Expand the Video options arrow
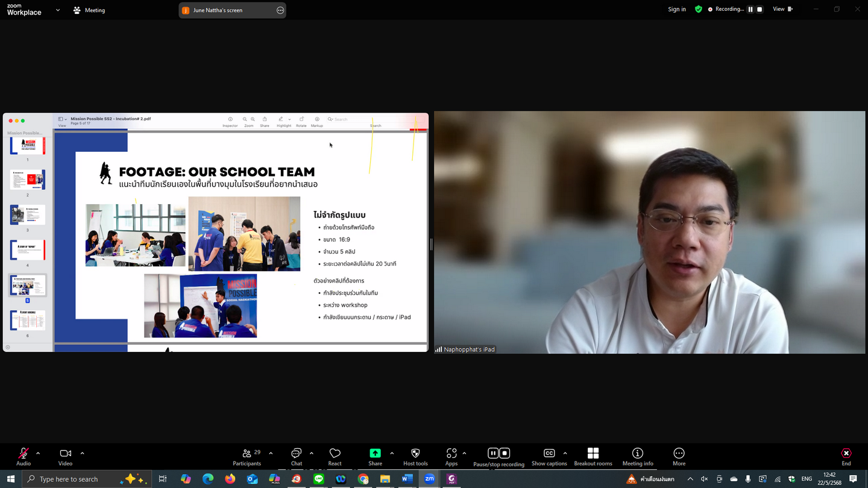Screen dimensions: 868x488 click(82, 453)
